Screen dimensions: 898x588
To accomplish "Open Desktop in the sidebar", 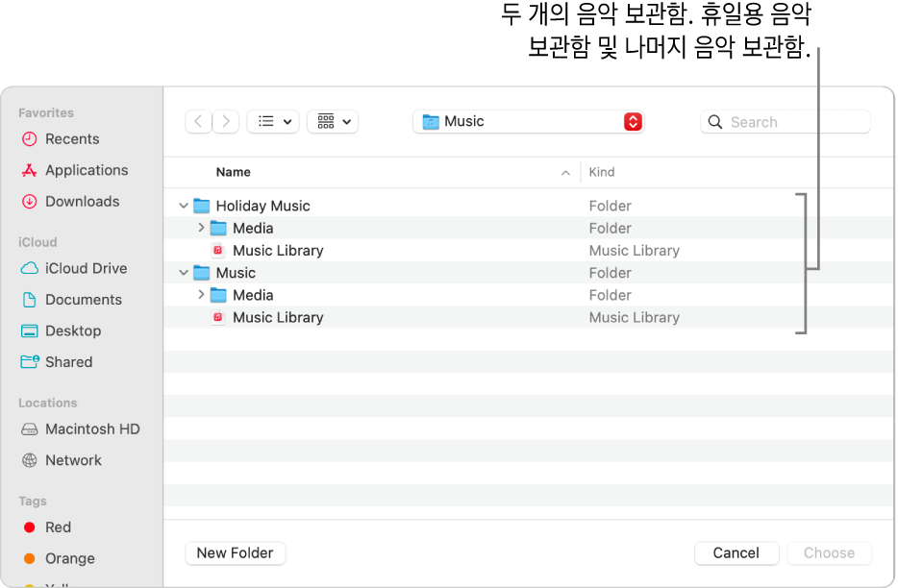I will [73, 331].
